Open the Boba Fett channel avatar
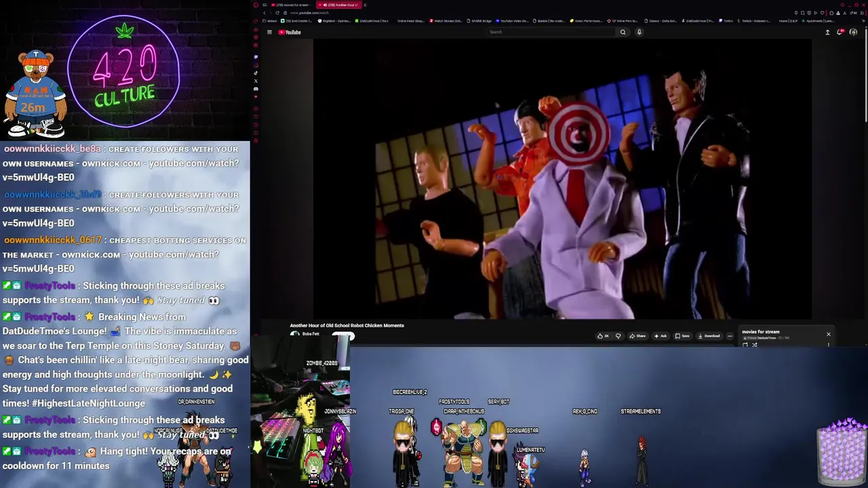The width and height of the screenshot is (868, 488). [x=294, y=334]
